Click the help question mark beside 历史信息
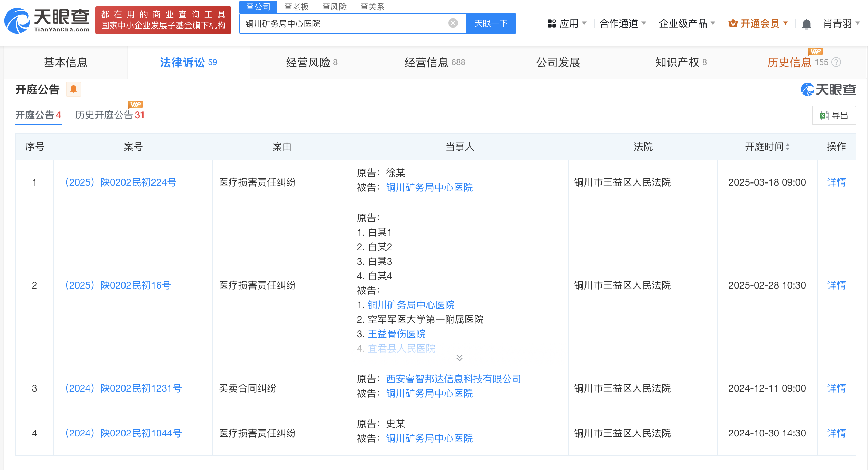The width and height of the screenshot is (868, 470). [836, 62]
